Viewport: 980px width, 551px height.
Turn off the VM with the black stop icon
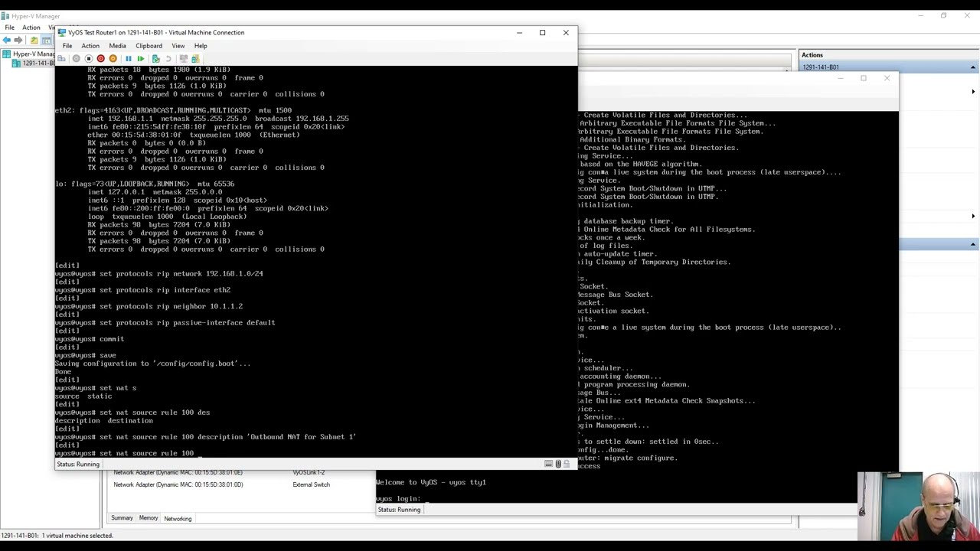(88, 59)
